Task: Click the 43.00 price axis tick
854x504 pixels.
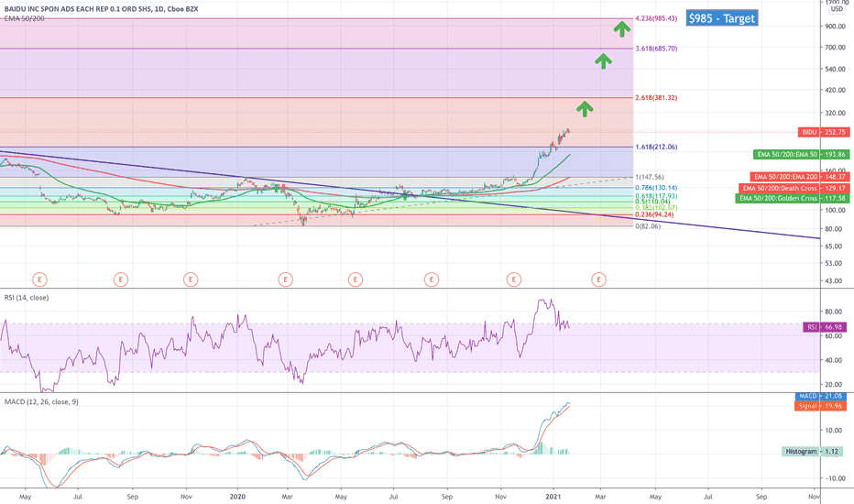Action: 834,281
